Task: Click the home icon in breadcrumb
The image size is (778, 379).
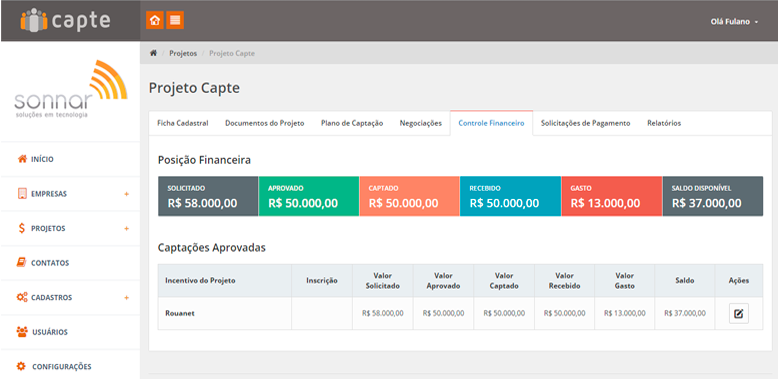Action: pyautogui.click(x=154, y=53)
